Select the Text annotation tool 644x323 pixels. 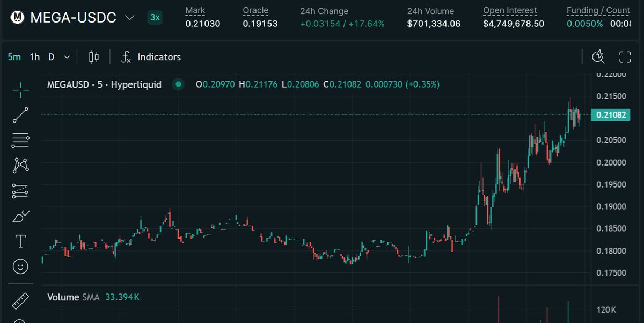click(21, 241)
